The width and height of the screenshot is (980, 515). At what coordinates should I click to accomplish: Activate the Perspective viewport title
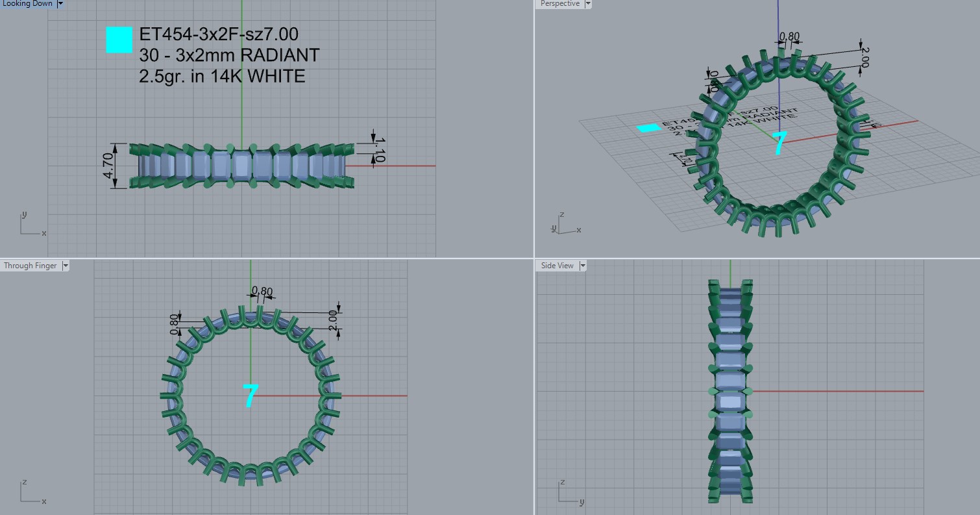pos(559,4)
